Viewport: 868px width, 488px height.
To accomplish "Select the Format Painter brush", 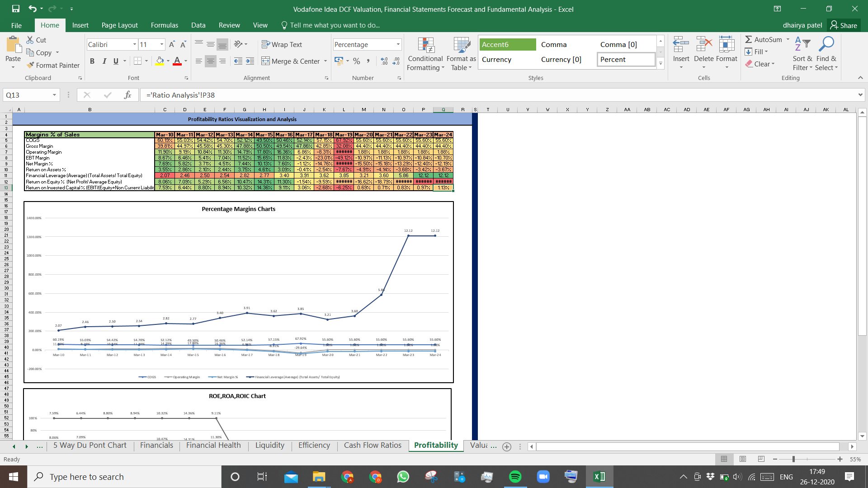I will pos(53,65).
